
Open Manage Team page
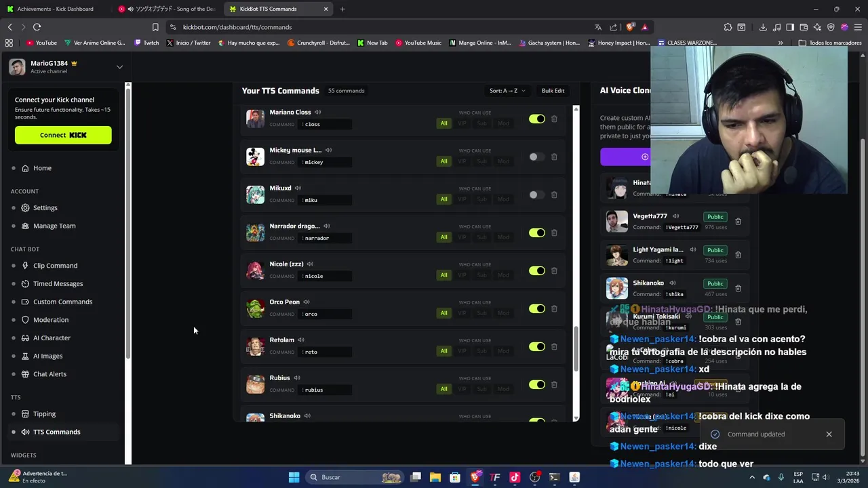(x=54, y=226)
